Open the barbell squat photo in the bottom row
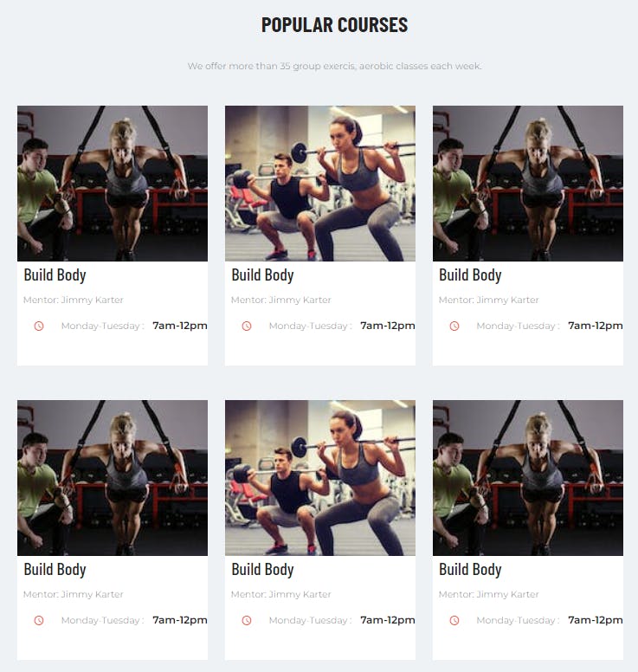This screenshot has width=638, height=672. point(320,478)
